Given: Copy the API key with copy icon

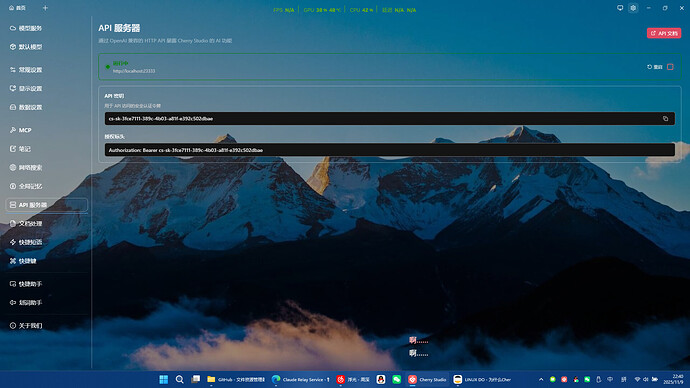Looking at the screenshot, I should (x=665, y=118).
